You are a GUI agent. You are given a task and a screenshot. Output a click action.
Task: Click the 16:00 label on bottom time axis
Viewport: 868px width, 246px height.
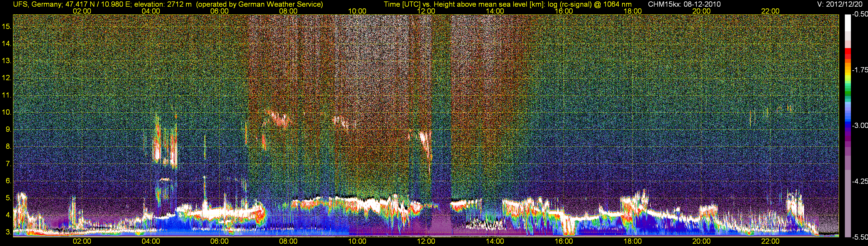tap(564, 241)
